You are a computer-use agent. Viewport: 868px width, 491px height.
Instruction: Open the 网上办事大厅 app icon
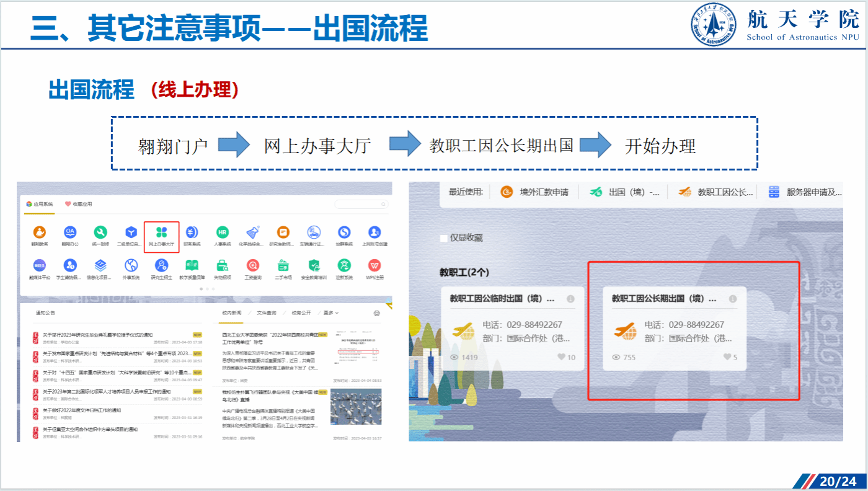(x=161, y=233)
